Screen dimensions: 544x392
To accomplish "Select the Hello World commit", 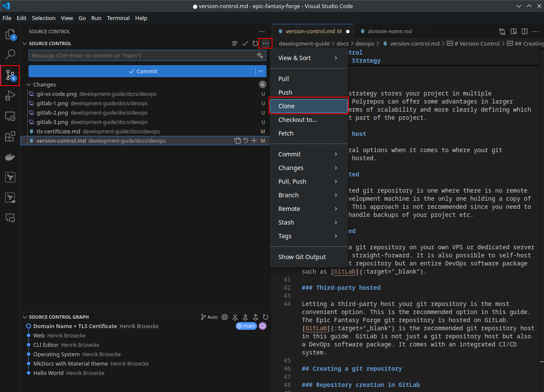I will [146, 373].
